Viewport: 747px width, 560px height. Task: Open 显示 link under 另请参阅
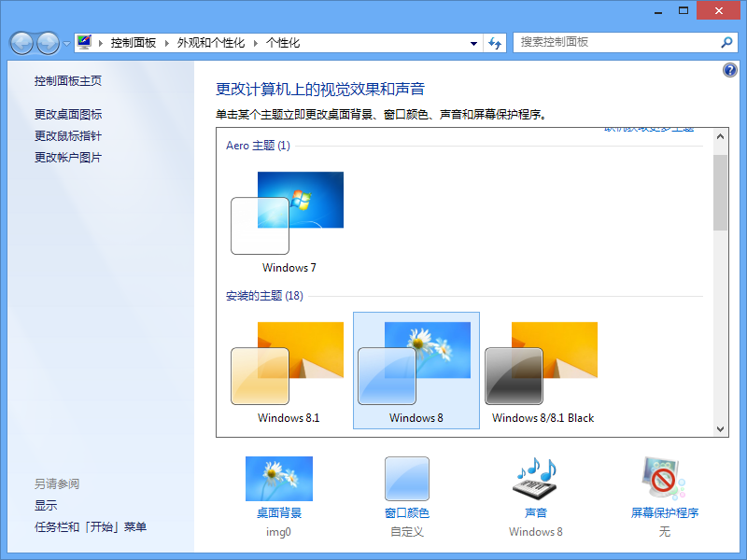(x=46, y=505)
